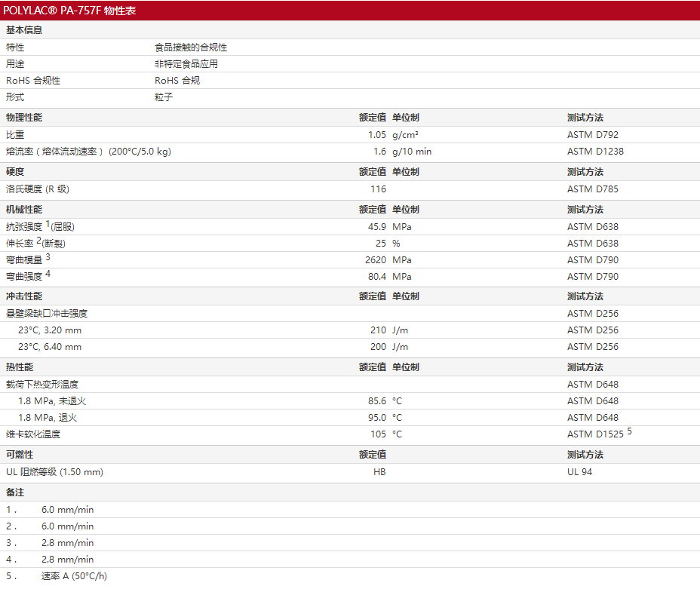Click the 1.05 density value
700x589 pixels.
click(x=377, y=135)
